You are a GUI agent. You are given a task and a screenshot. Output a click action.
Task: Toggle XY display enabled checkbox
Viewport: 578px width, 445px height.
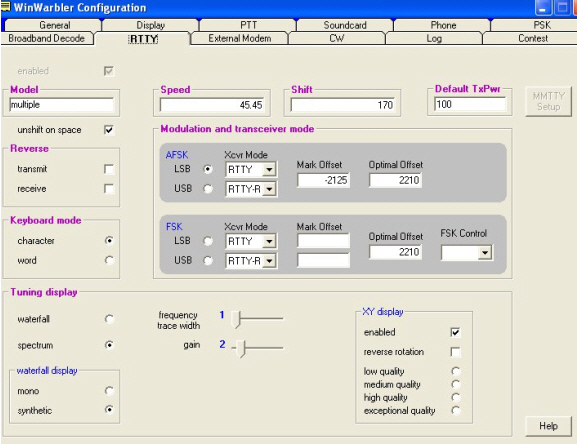pos(455,332)
